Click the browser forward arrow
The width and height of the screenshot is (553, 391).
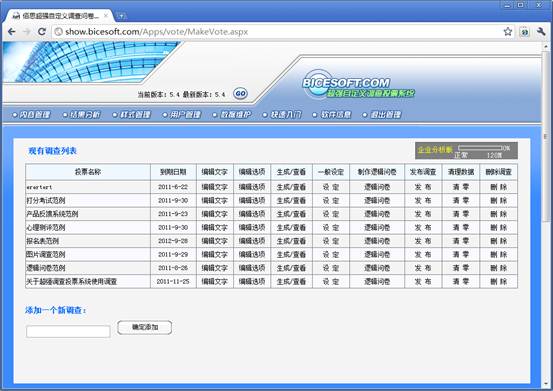26,32
